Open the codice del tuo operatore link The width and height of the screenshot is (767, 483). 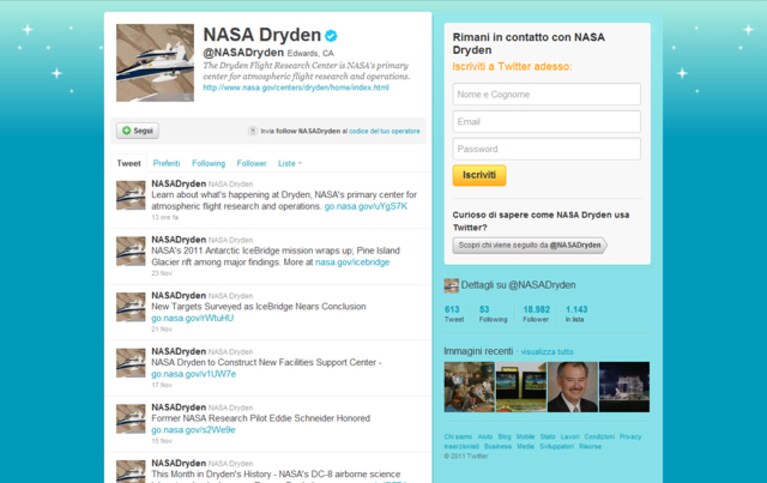384,131
